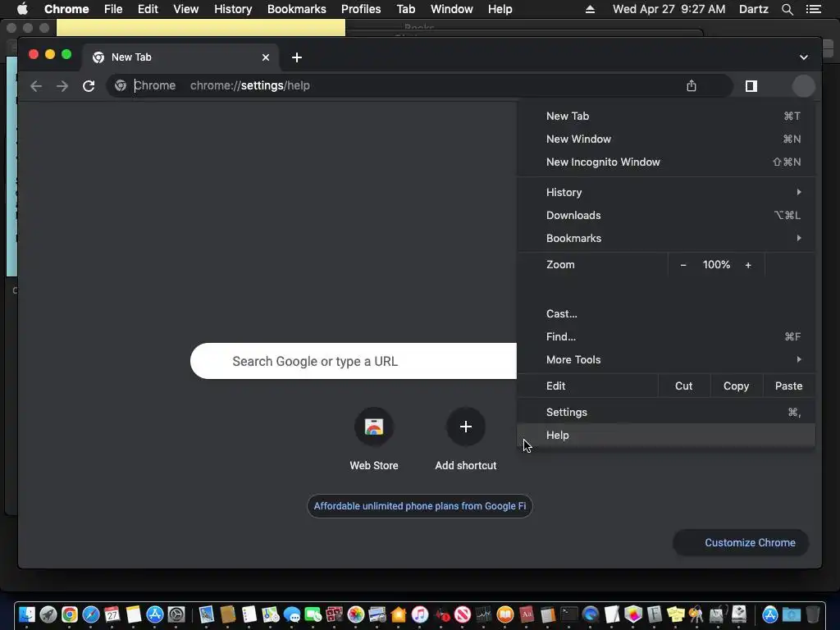Screen dimensions: 840x630
Task: Open Messages from the Dock
Action: point(292,614)
